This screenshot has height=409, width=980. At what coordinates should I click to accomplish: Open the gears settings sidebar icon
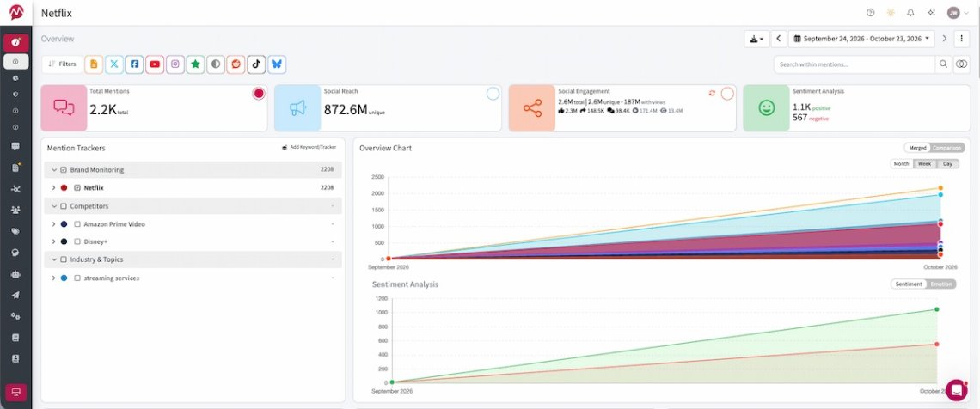(x=15, y=316)
